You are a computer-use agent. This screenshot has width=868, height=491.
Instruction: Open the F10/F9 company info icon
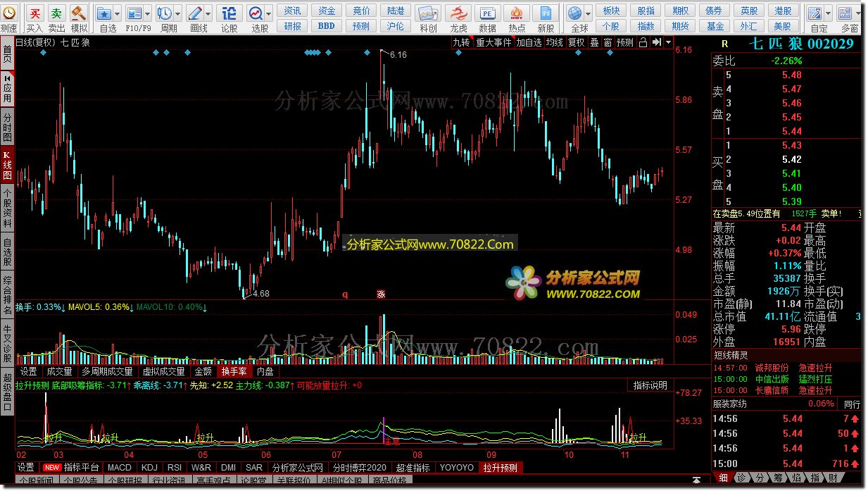134,13
